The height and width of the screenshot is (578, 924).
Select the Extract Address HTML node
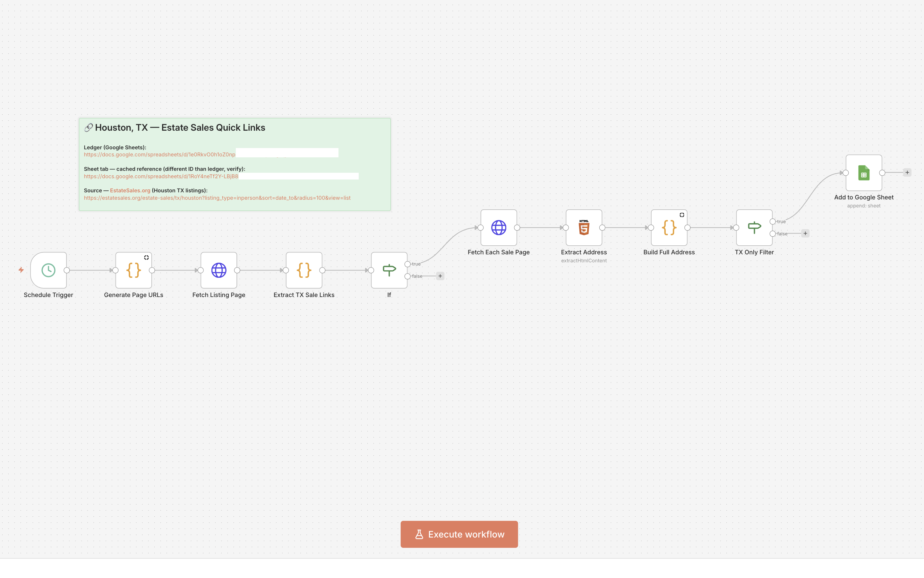pos(584,228)
